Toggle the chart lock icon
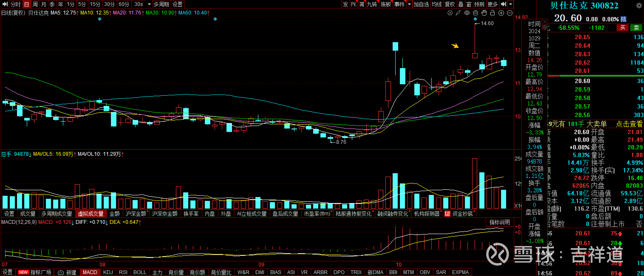Image resolution: width=644 pixels, height=276 pixels. click(493, 13)
